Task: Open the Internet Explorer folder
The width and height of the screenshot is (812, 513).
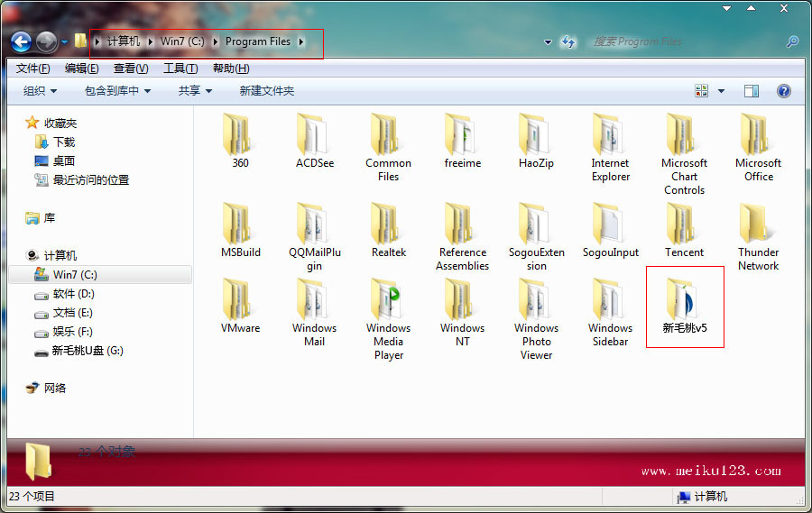Action: (610, 148)
